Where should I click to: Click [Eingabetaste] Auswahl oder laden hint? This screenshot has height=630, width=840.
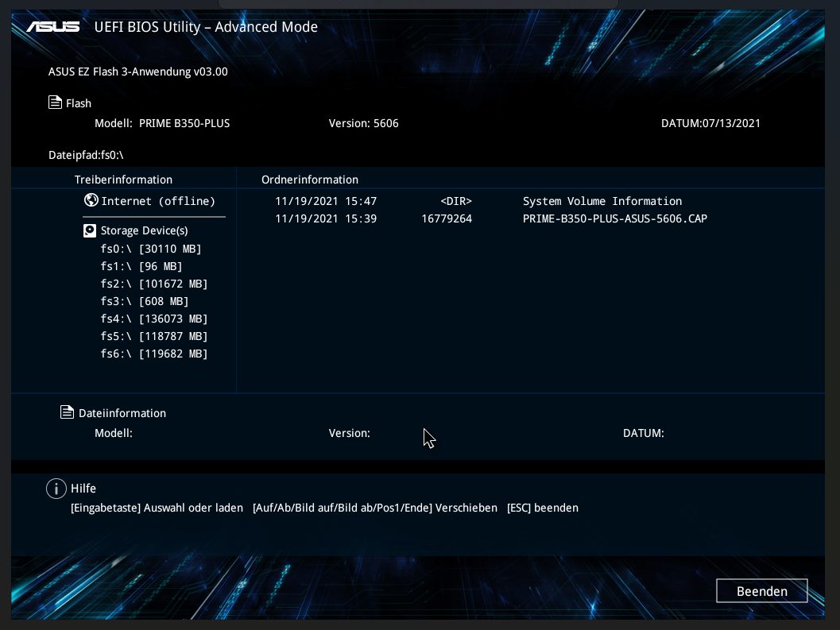point(157,508)
